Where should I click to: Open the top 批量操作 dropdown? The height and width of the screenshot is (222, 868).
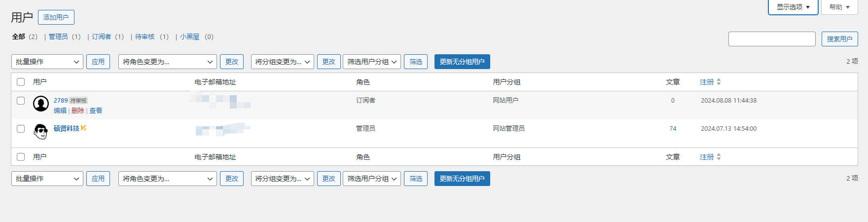point(47,62)
